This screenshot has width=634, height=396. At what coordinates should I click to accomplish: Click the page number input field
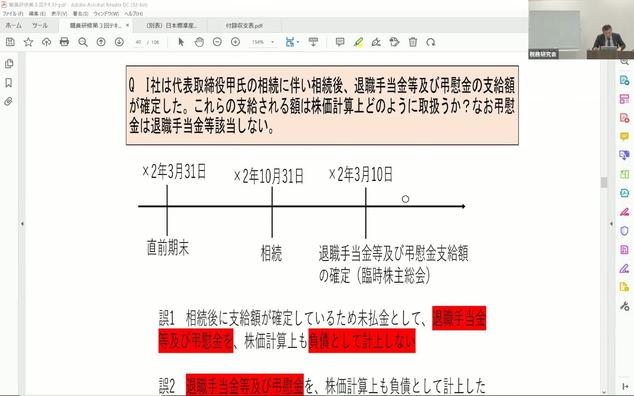coord(139,42)
